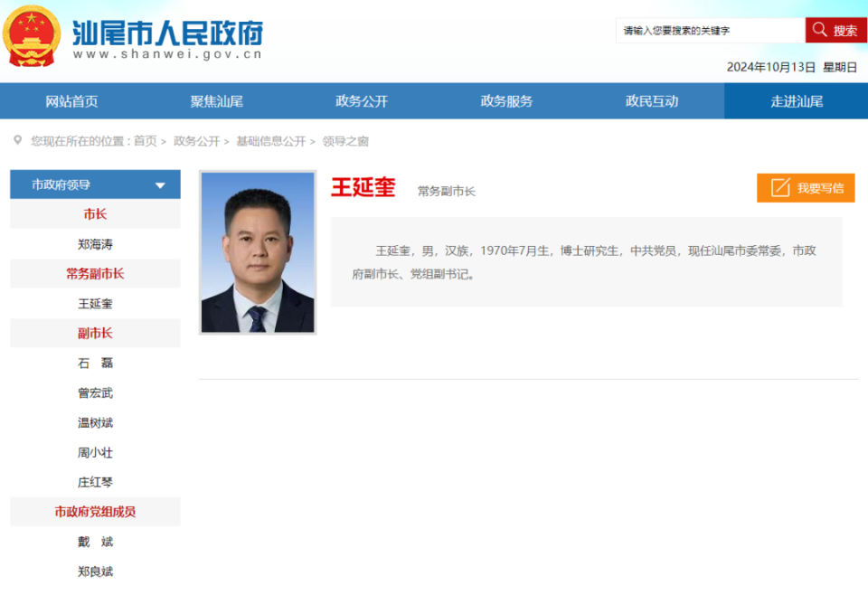Image resolution: width=868 pixels, height=595 pixels.
Task: Click the location pin icon in the breadcrumb
Action: tap(14, 141)
